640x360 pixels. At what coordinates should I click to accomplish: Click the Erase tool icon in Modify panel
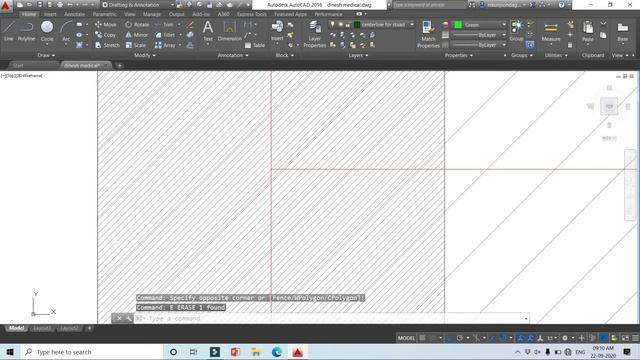pos(190,24)
